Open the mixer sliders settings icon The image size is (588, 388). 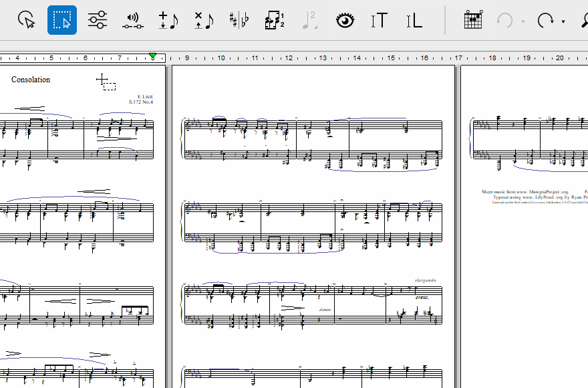[x=98, y=20]
